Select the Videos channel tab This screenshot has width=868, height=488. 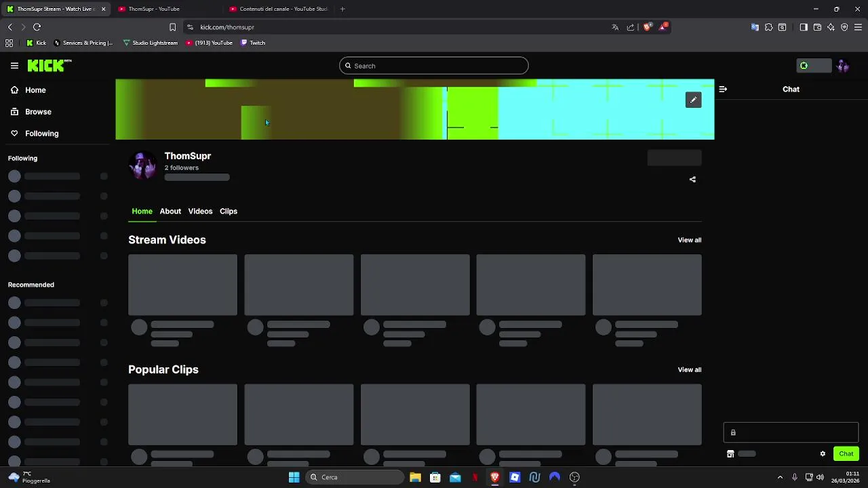point(200,211)
